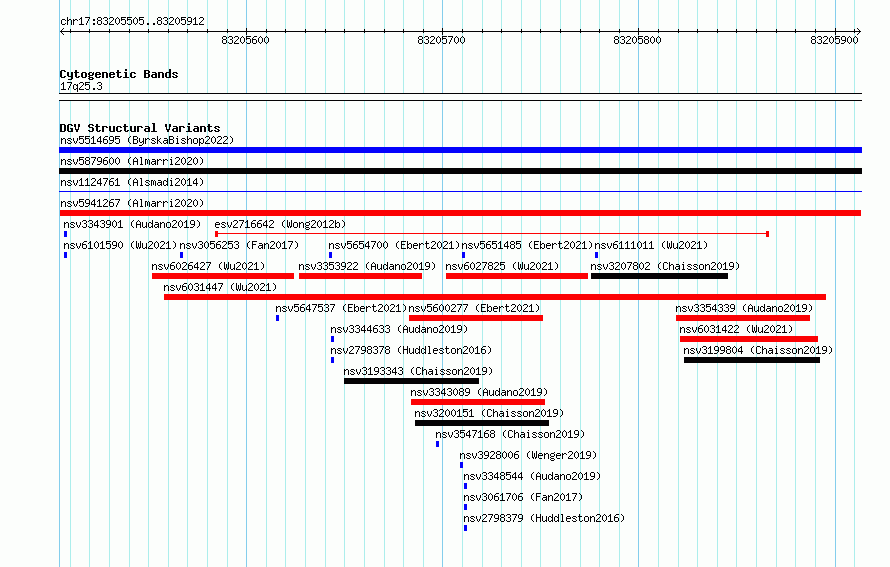This screenshot has height=567, width=890.
Task: Open esv2716642 (Wong2012b) label
Action: (280, 224)
